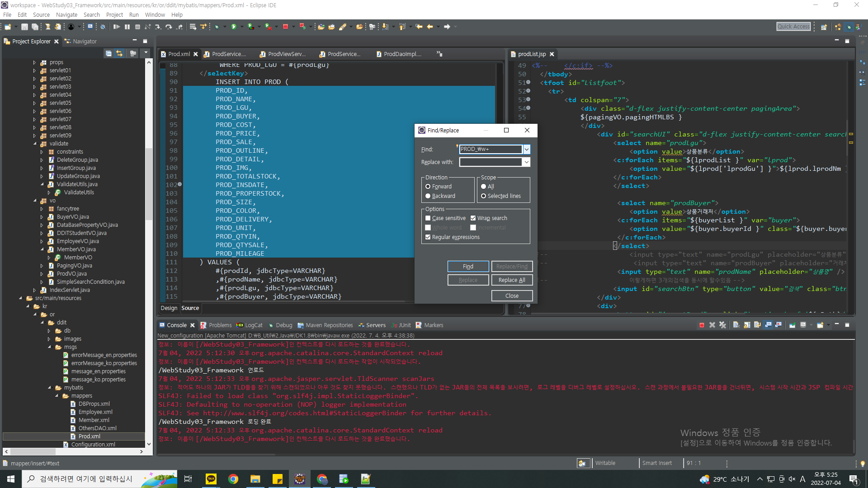Switch to the Servers tab
The width and height of the screenshot is (868, 488).
point(372,325)
